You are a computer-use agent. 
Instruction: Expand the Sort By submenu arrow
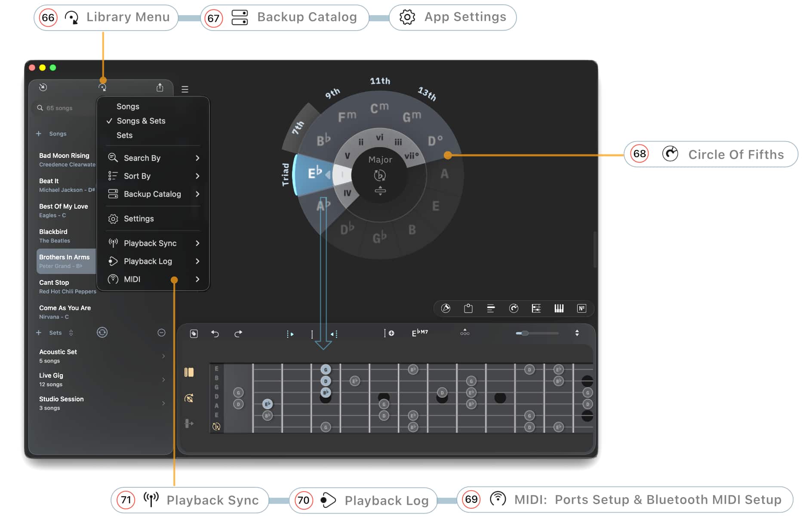(197, 176)
